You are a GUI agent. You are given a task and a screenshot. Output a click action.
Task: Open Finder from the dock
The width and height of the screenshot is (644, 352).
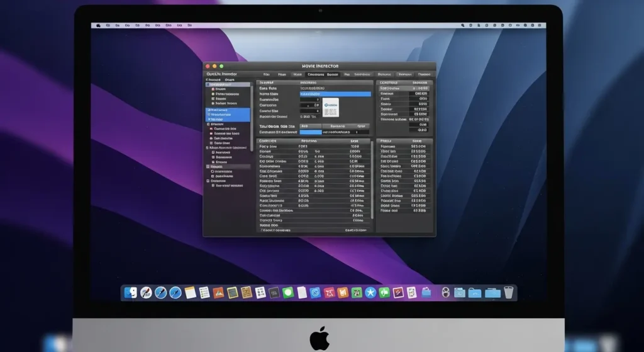(131, 292)
